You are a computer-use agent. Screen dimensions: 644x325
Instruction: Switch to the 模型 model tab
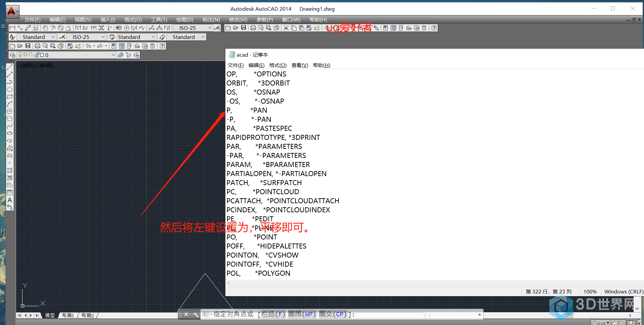[x=50, y=315]
